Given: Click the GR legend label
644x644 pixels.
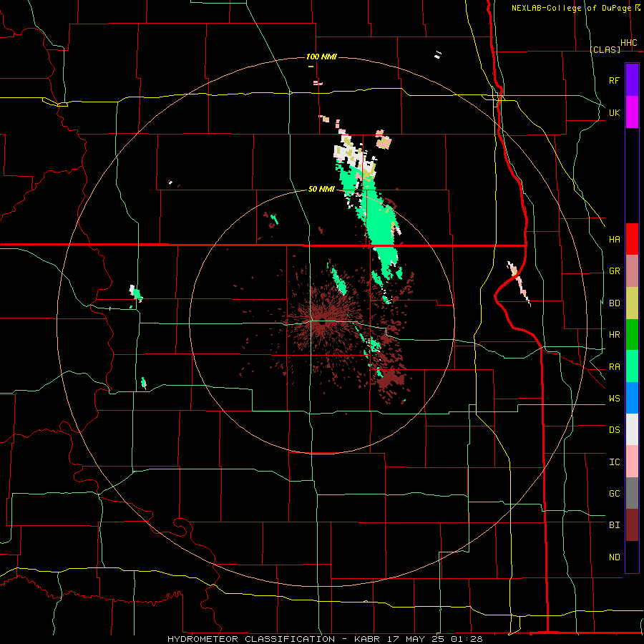Looking at the screenshot, I should tap(614, 271).
